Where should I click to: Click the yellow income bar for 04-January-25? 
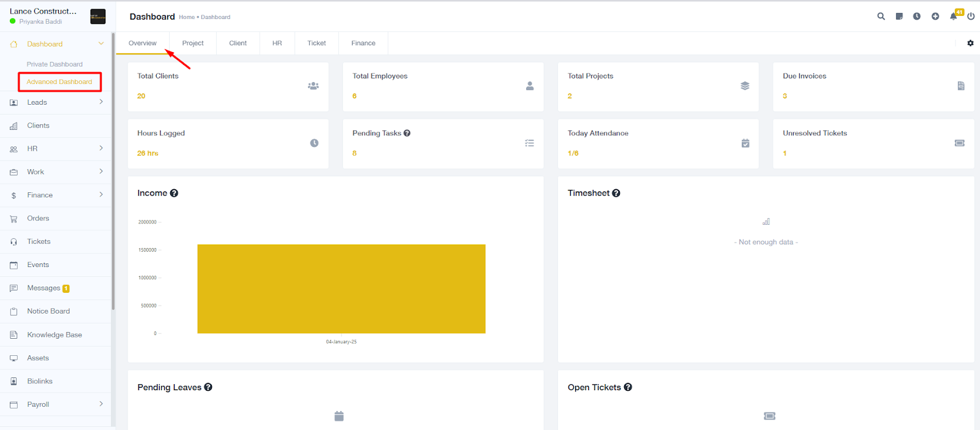pos(341,289)
